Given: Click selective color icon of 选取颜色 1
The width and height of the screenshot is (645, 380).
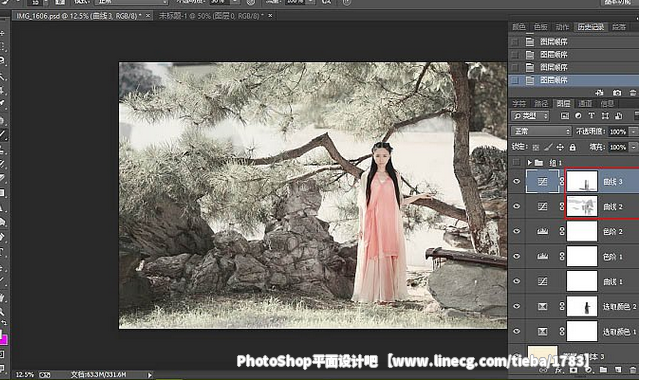Looking at the screenshot, I should click(x=543, y=331).
